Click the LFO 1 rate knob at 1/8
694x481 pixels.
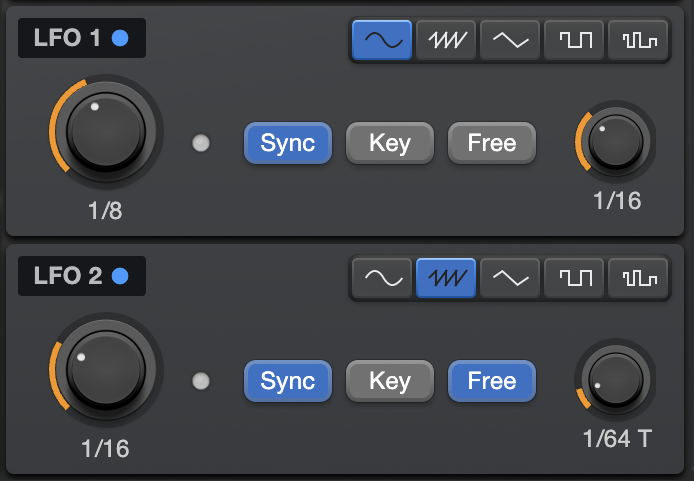click(106, 131)
